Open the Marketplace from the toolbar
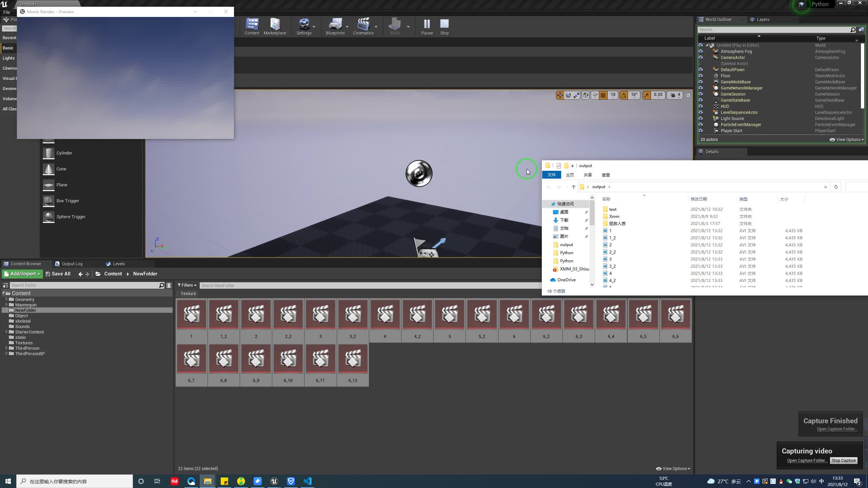Viewport: 868px width, 488px height. pos(275,26)
